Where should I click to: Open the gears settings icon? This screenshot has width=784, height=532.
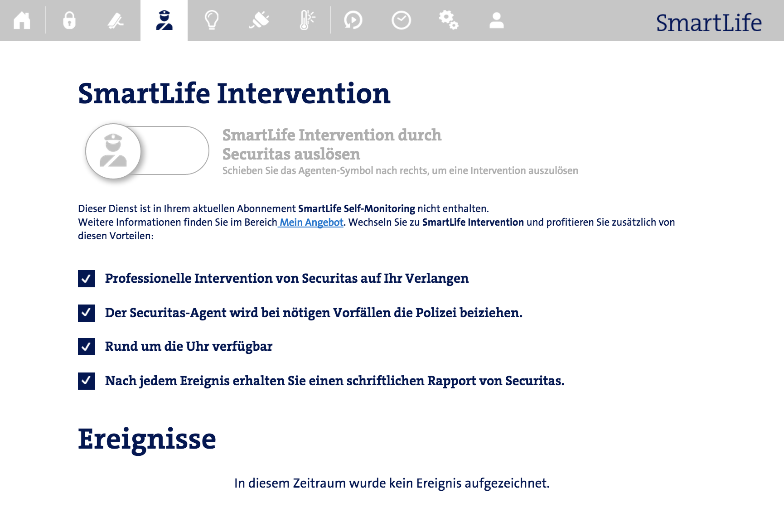pyautogui.click(x=449, y=20)
